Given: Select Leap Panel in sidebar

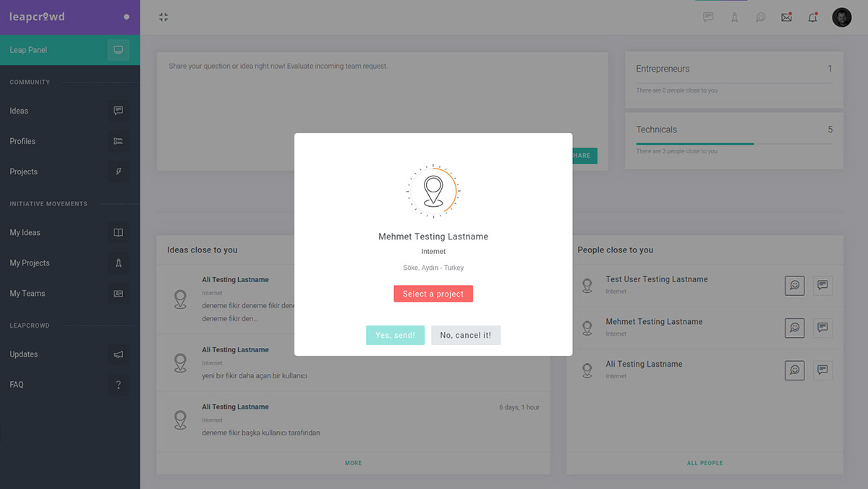Looking at the screenshot, I should [x=70, y=50].
